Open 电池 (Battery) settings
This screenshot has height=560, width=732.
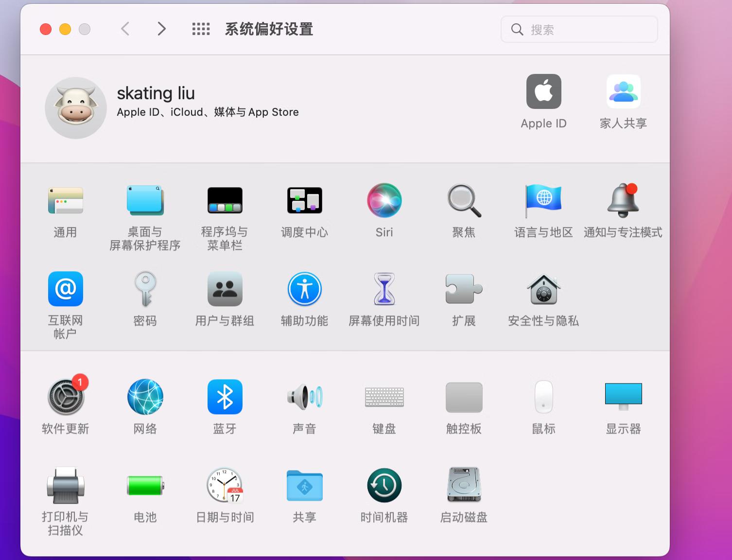[145, 485]
